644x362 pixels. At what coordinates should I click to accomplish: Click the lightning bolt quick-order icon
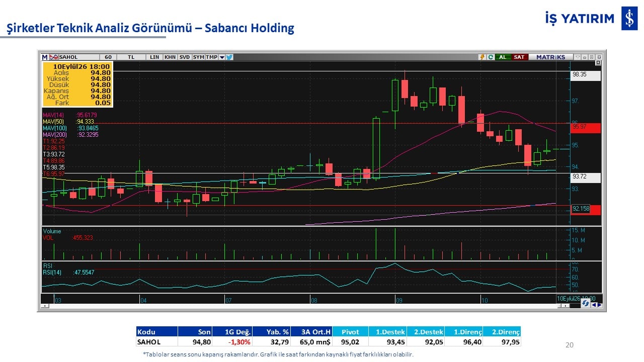tap(482, 57)
